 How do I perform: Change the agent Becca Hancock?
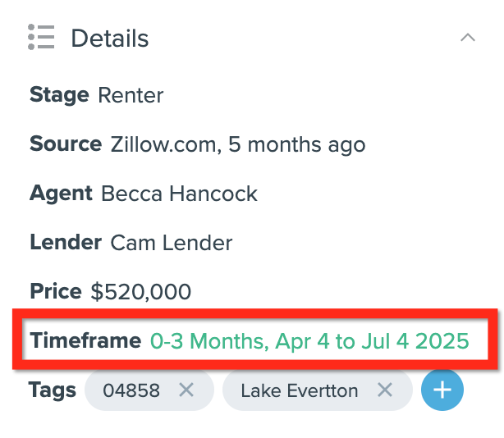180,194
